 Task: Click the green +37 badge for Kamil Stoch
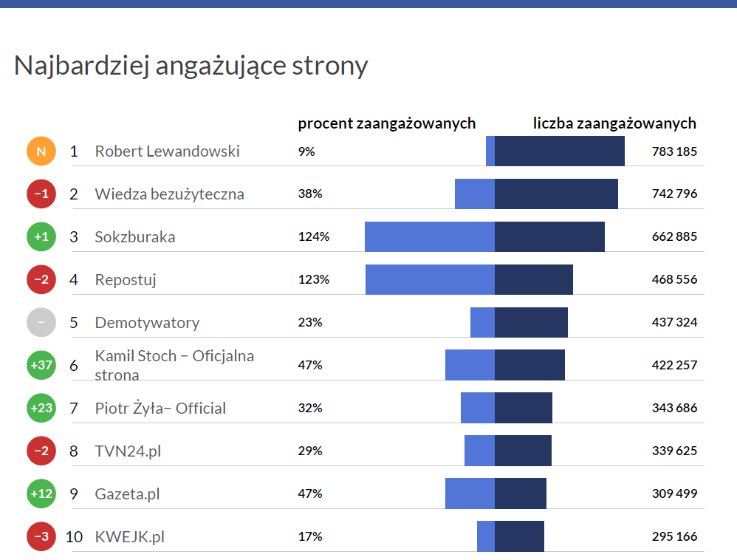point(41,366)
